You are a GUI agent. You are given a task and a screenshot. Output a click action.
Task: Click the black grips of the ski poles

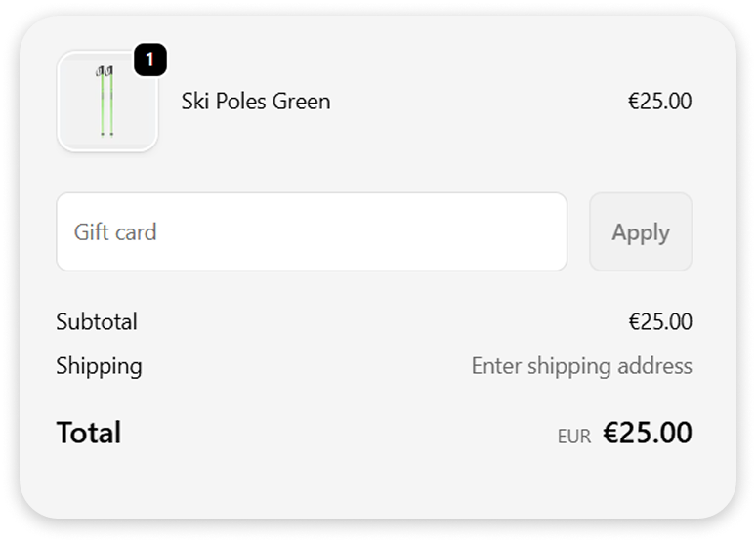coord(105,71)
